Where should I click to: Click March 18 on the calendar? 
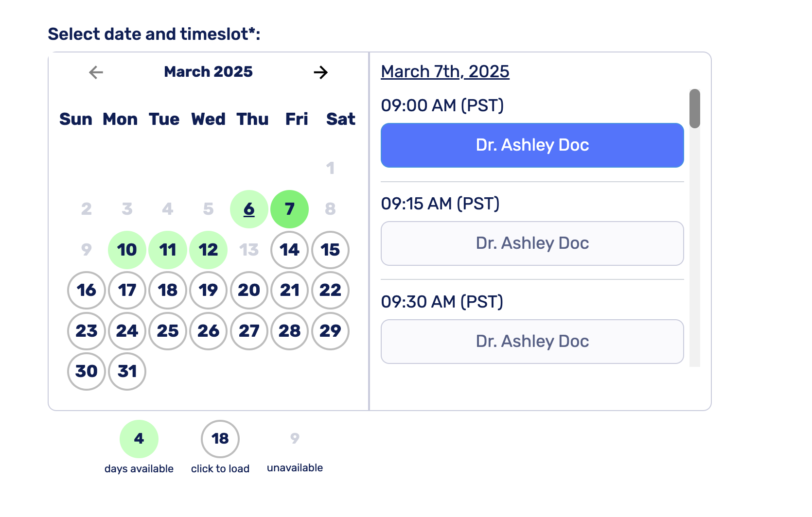pyautogui.click(x=168, y=290)
